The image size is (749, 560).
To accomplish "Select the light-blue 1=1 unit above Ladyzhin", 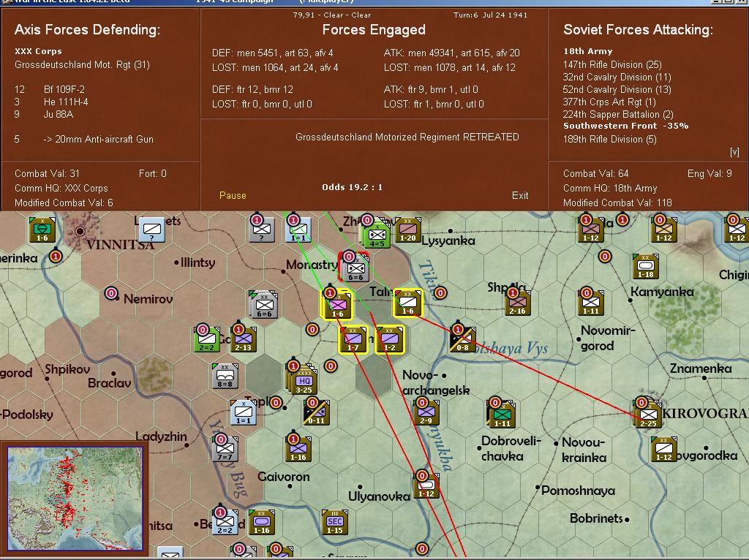I will tap(243, 412).
